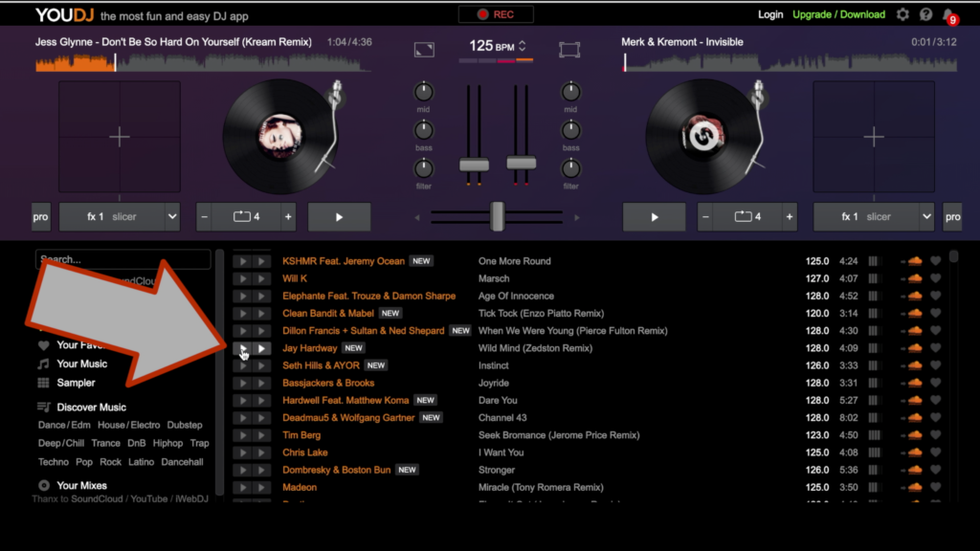Browse the Dubstep genre
This screenshot has width=980, height=551.
[x=185, y=425]
